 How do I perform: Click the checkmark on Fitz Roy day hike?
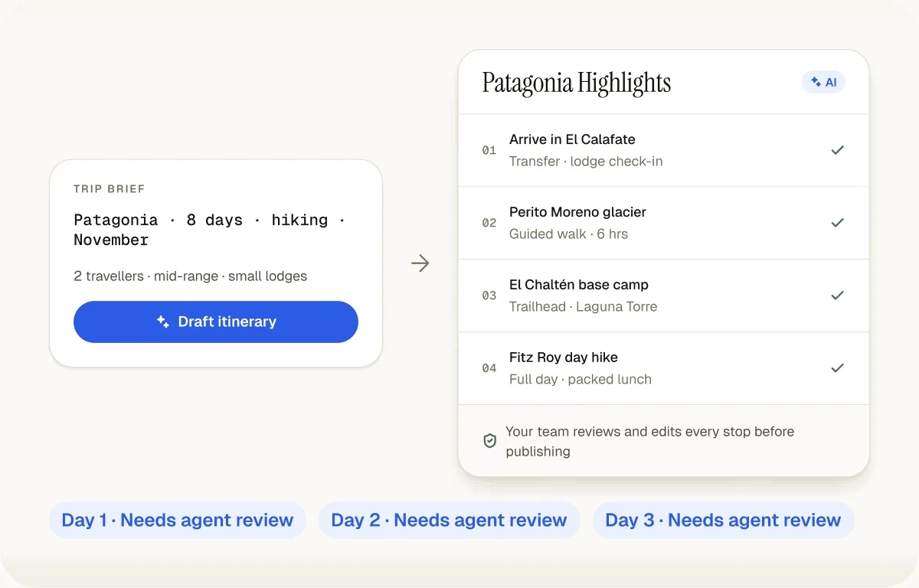tap(838, 368)
